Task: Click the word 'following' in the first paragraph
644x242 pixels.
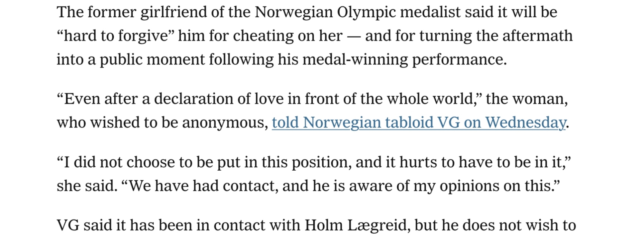Action: tap(241, 60)
